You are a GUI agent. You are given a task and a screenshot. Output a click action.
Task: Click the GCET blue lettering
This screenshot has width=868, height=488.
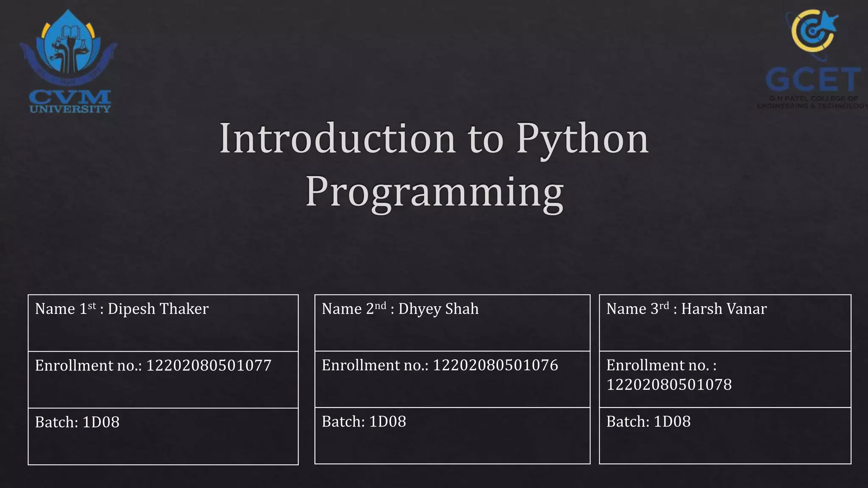pos(813,80)
